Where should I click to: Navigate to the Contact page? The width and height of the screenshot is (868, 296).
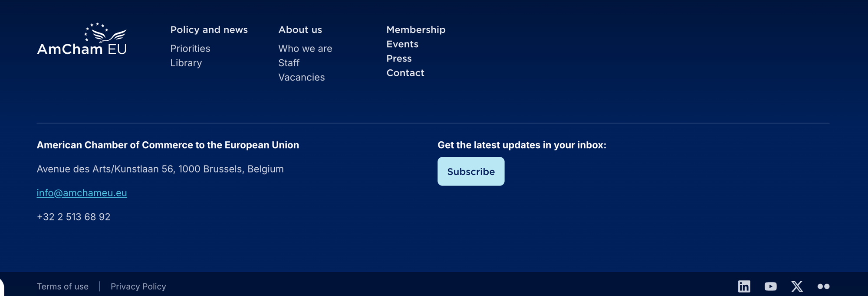tap(405, 73)
